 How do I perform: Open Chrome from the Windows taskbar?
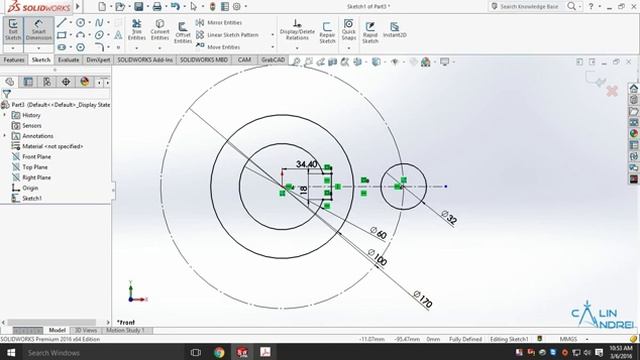pos(219,352)
